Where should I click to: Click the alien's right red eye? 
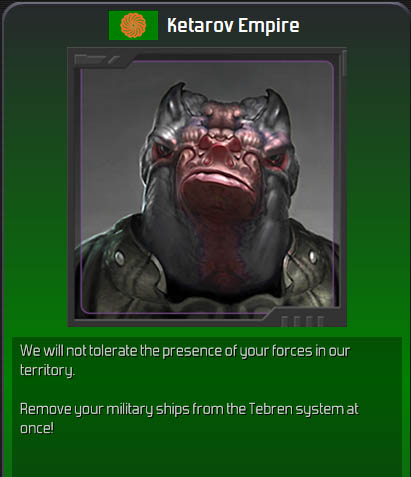click(275, 157)
